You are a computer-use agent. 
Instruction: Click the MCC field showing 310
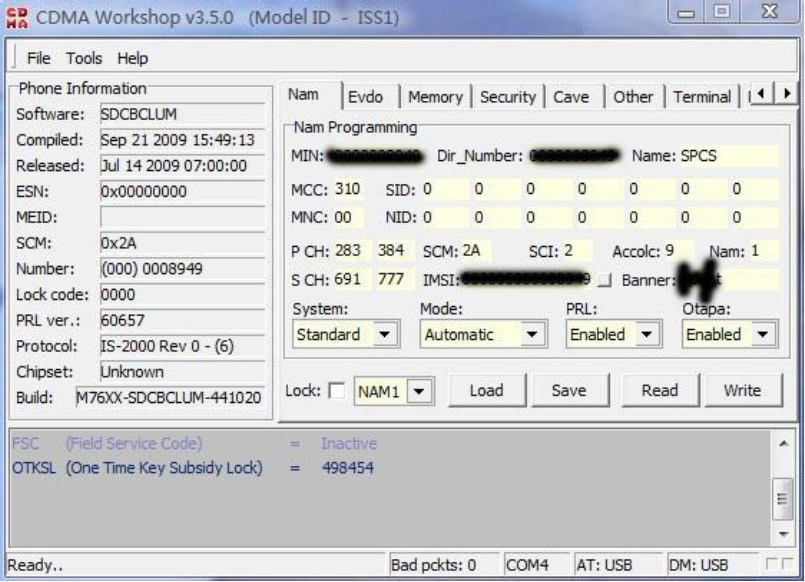pyautogui.click(x=350, y=189)
